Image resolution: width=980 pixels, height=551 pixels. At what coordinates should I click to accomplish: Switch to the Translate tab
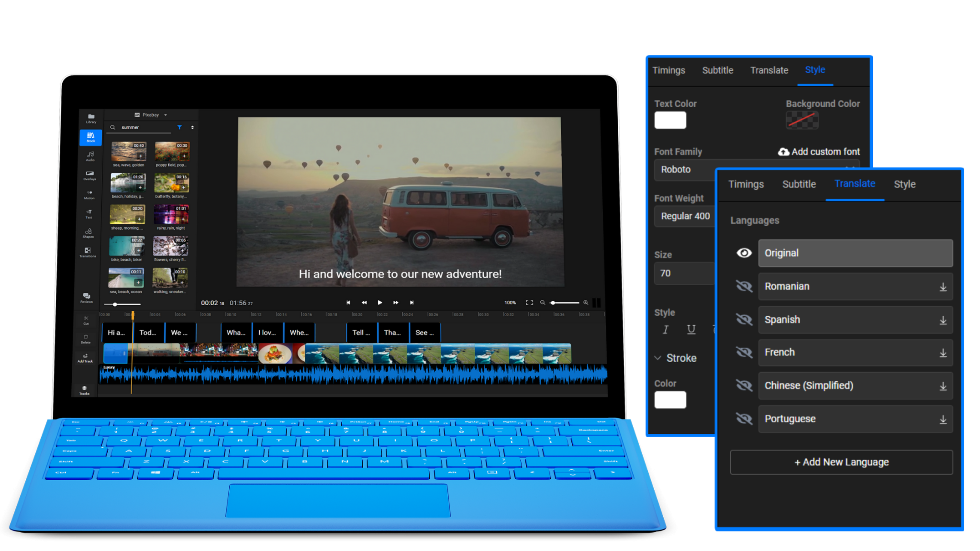point(768,70)
